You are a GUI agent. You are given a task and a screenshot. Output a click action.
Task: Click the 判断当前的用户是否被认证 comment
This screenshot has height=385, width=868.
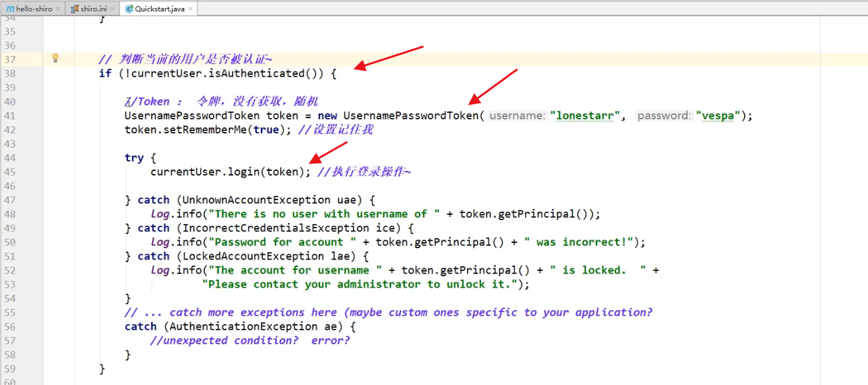click(185, 59)
